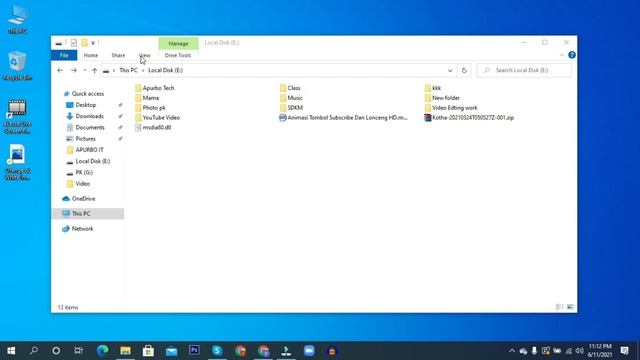Open Downloads in the navigation pane
Image resolution: width=640 pixels, height=360 pixels.
89,116
